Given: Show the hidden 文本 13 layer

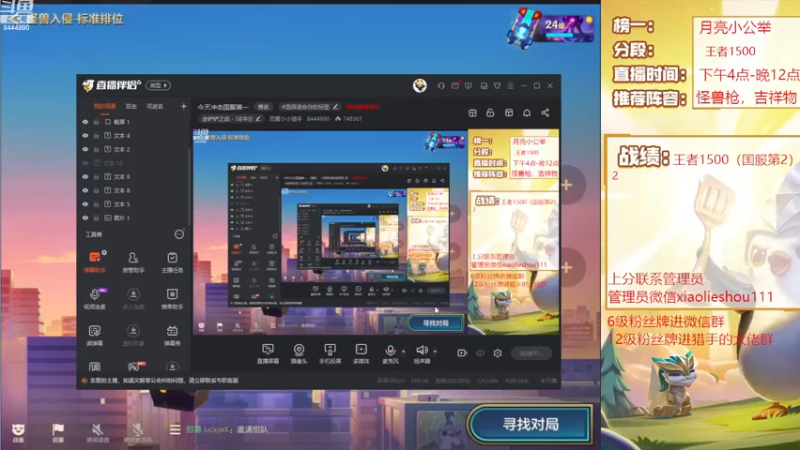Looking at the screenshot, I should (x=85, y=163).
